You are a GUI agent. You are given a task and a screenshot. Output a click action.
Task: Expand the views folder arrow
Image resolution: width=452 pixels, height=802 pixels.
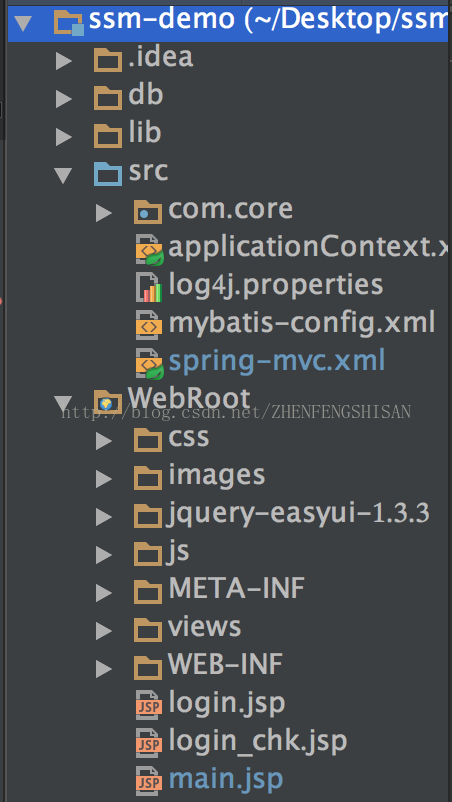[x=104, y=631]
